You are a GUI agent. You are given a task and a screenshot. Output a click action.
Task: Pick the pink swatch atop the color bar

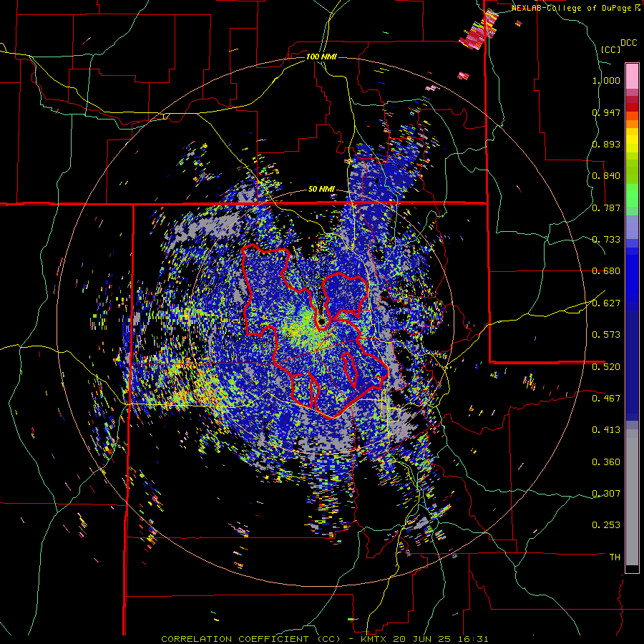632,76
